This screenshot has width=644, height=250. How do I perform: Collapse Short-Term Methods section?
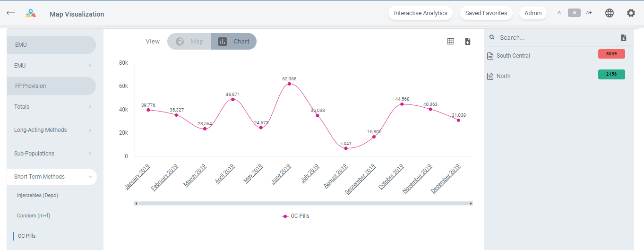[x=52, y=177]
